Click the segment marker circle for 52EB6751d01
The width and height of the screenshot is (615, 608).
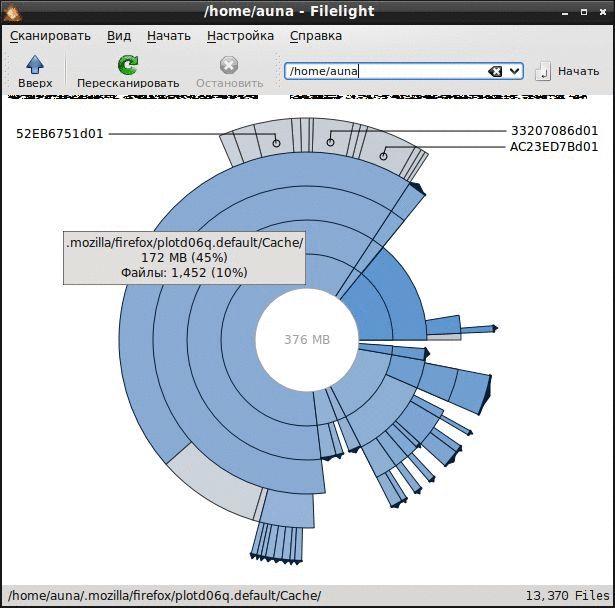pos(277,143)
